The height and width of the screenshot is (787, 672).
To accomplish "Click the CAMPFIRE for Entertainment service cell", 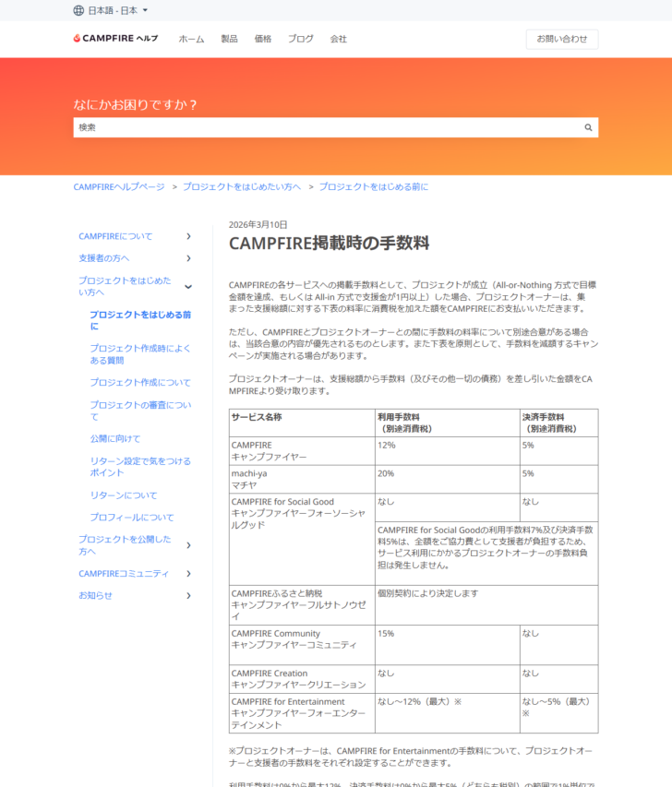I will pos(302,714).
